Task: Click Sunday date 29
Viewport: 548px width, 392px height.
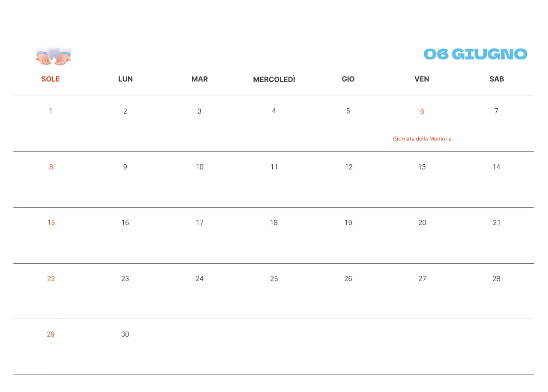Action: 51,334
